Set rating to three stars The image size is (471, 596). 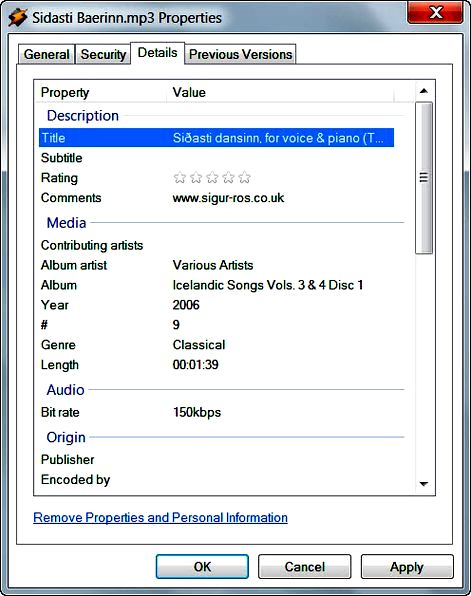tap(212, 178)
